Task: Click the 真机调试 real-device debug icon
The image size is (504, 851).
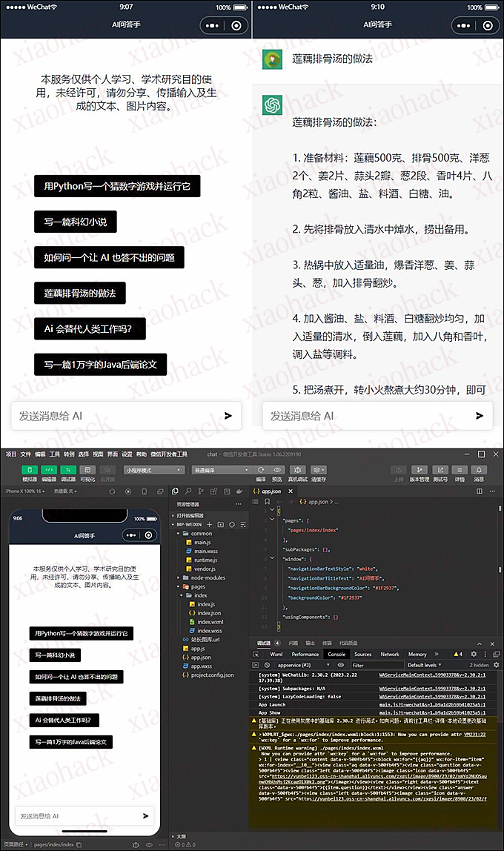Action: pyautogui.click(x=296, y=469)
